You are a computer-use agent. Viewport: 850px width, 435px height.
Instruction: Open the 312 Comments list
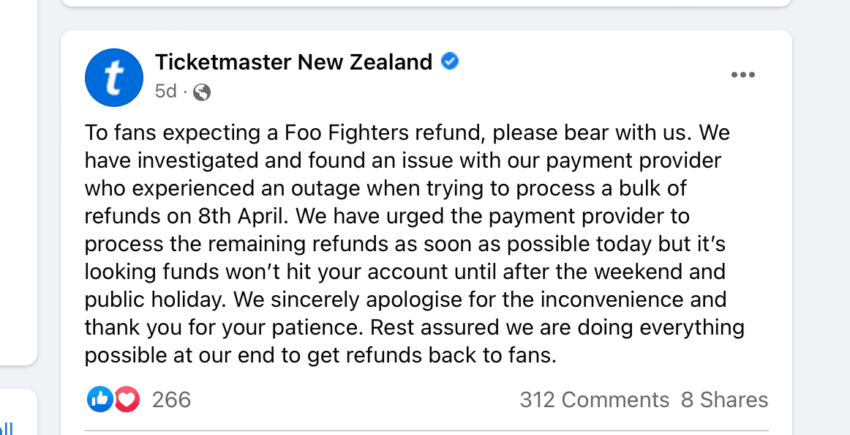[594, 400]
